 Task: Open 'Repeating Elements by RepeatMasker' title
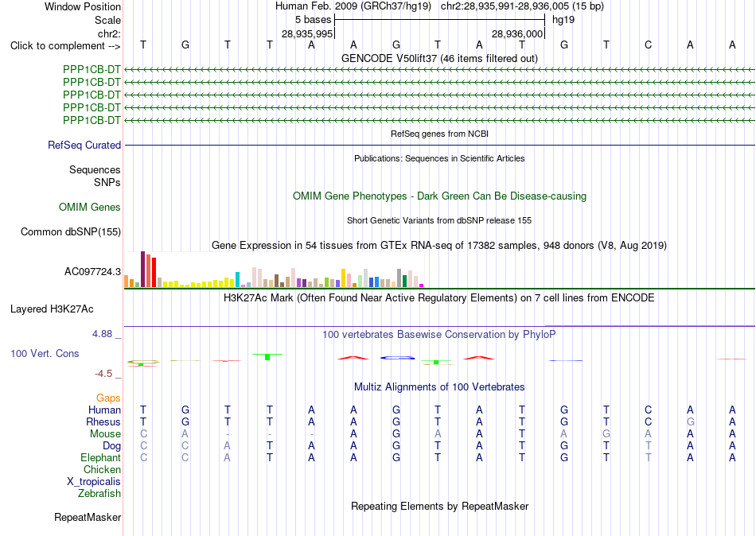(x=439, y=507)
